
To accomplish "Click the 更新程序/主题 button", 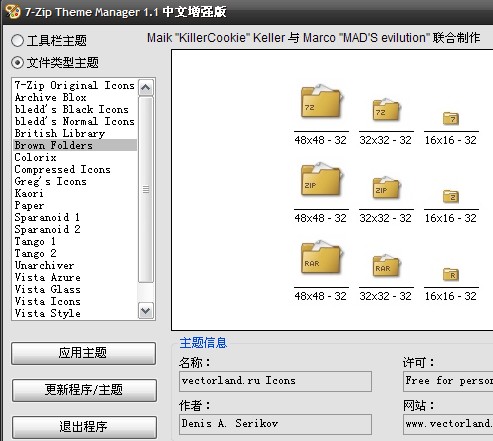I will click(84, 390).
